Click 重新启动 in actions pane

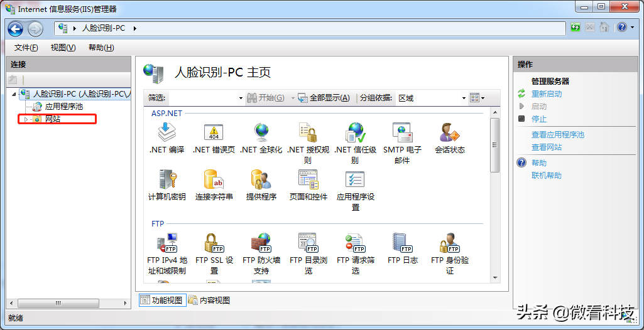pyautogui.click(x=547, y=94)
